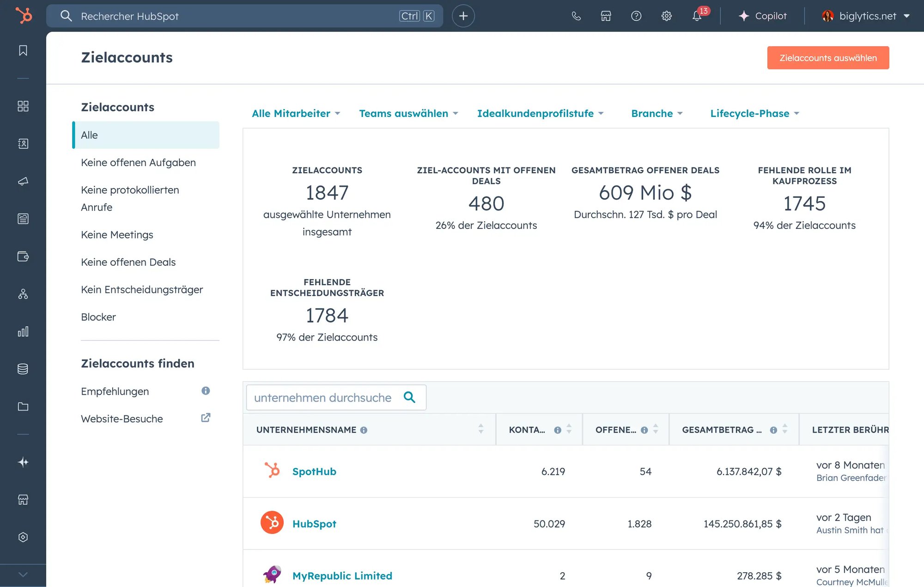Open the settings gear icon
Screen dimensions: 924x587
(666, 16)
